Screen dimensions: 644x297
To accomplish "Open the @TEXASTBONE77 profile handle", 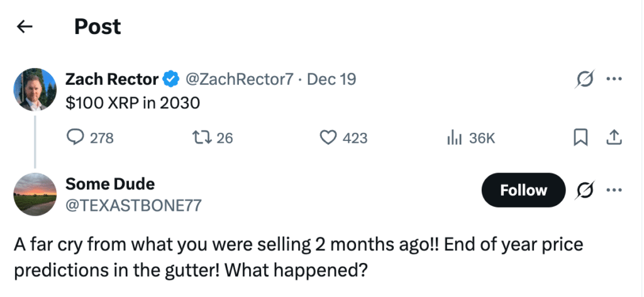I will pos(134,205).
